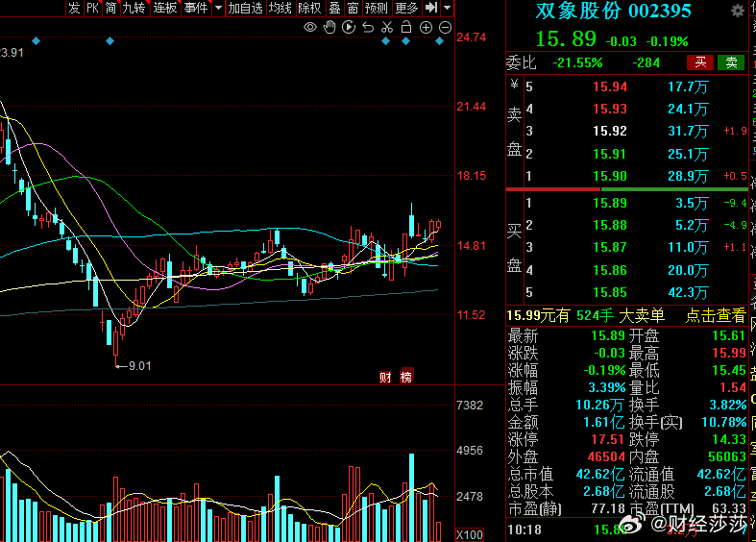Click the undo arrow icon
The width and height of the screenshot is (756, 542).
(x=367, y=27)
